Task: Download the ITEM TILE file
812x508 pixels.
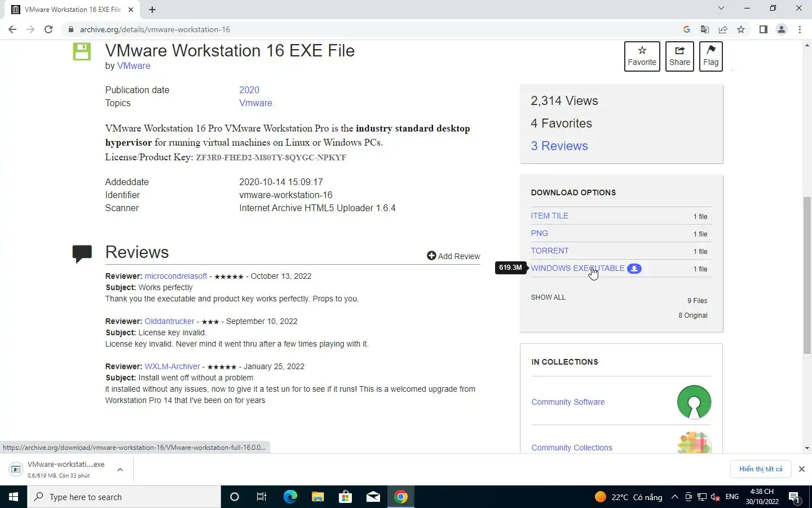Action: pyautogui.click(x=549, y=216)
